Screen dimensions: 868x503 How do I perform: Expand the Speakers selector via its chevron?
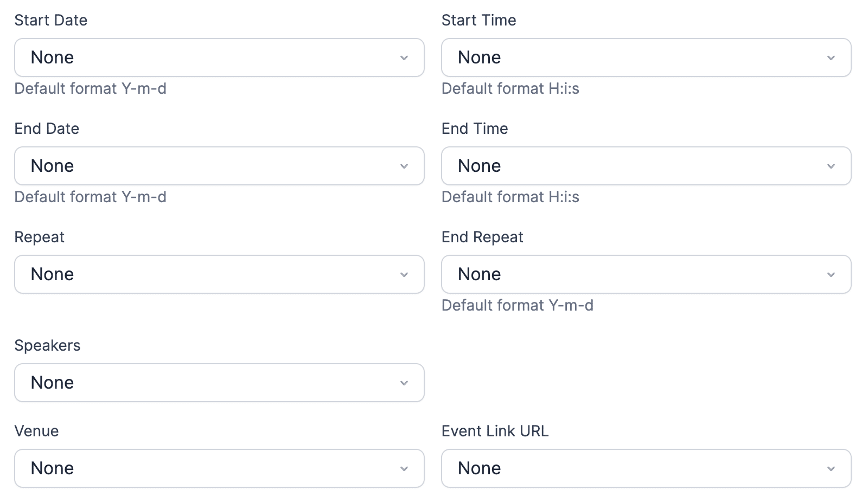pyautogui.click(x=404, y=383)
